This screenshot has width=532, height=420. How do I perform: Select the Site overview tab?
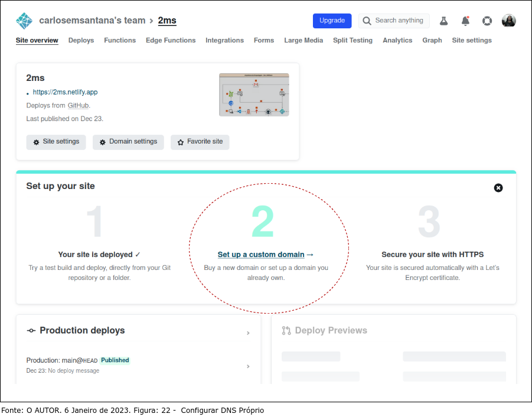point(37,40)
